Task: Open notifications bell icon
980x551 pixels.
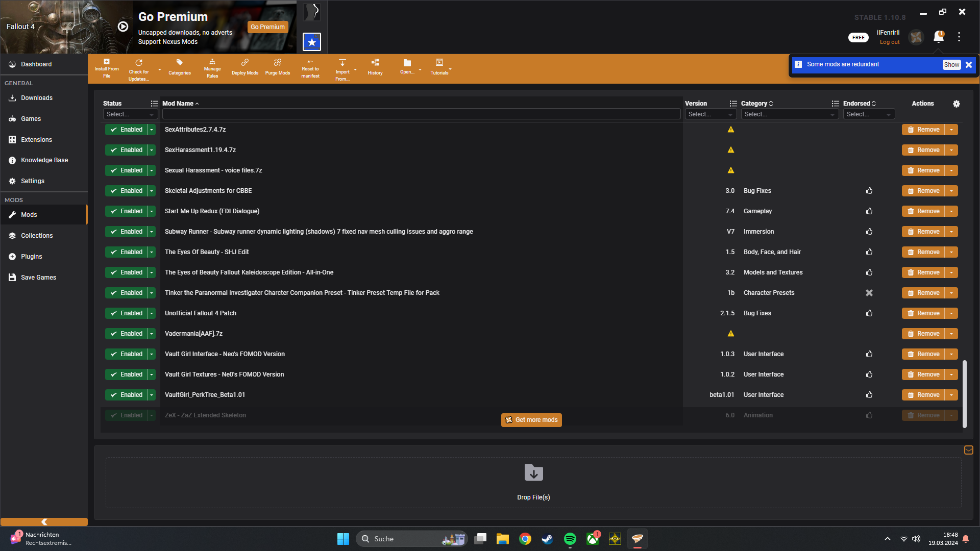Action: (939, 37)
